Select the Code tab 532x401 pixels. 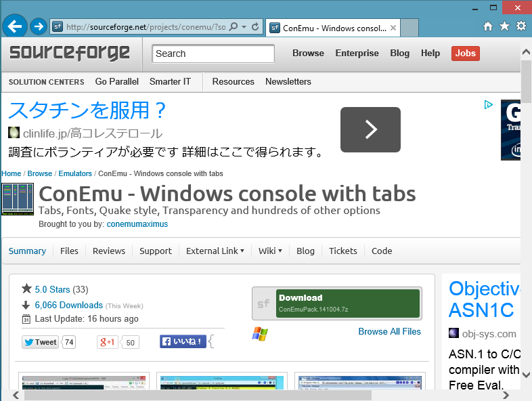click(x=382, y=251)
